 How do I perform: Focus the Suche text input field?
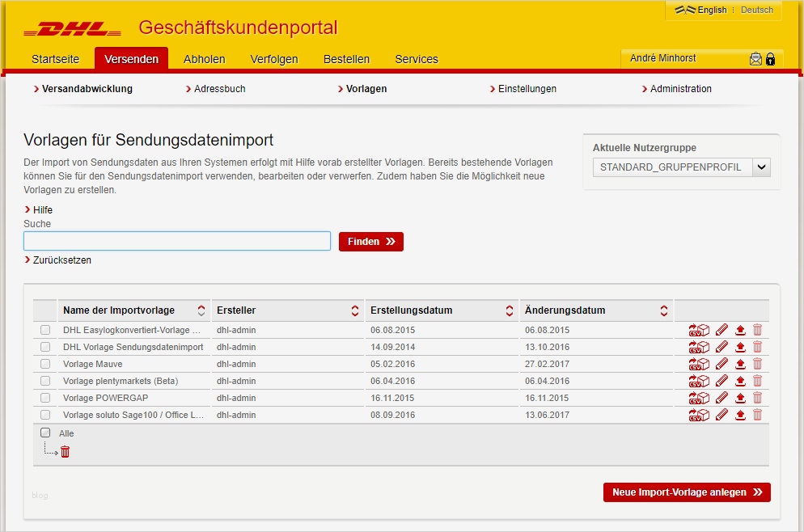coord(177,241)
